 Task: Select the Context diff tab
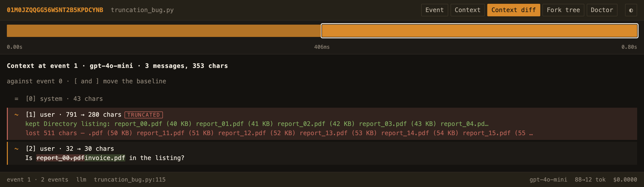[x=514, y=10]
